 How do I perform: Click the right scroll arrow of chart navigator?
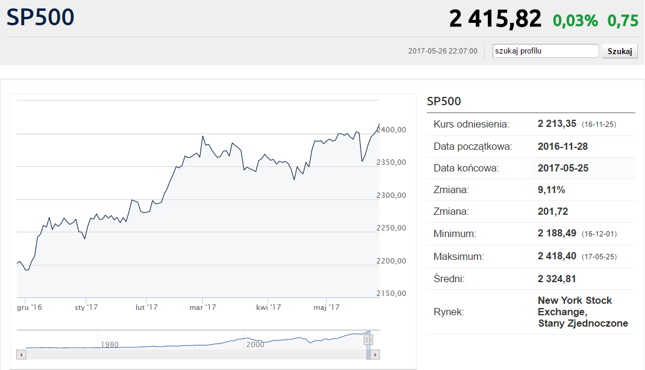pos(375,354)
